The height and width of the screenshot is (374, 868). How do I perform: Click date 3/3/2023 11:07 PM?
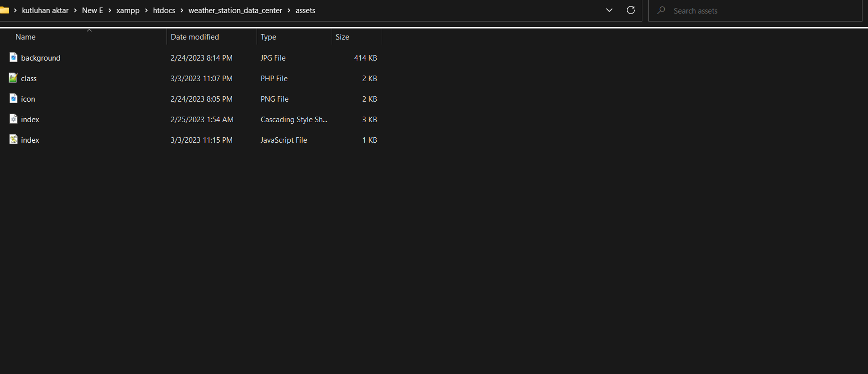(202, 79)
